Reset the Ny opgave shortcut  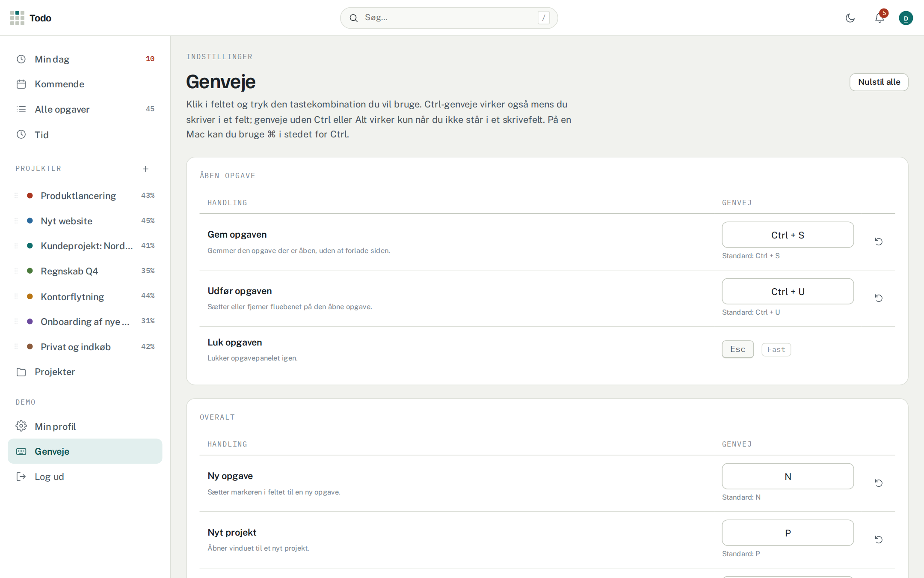[x=879, y=483]
